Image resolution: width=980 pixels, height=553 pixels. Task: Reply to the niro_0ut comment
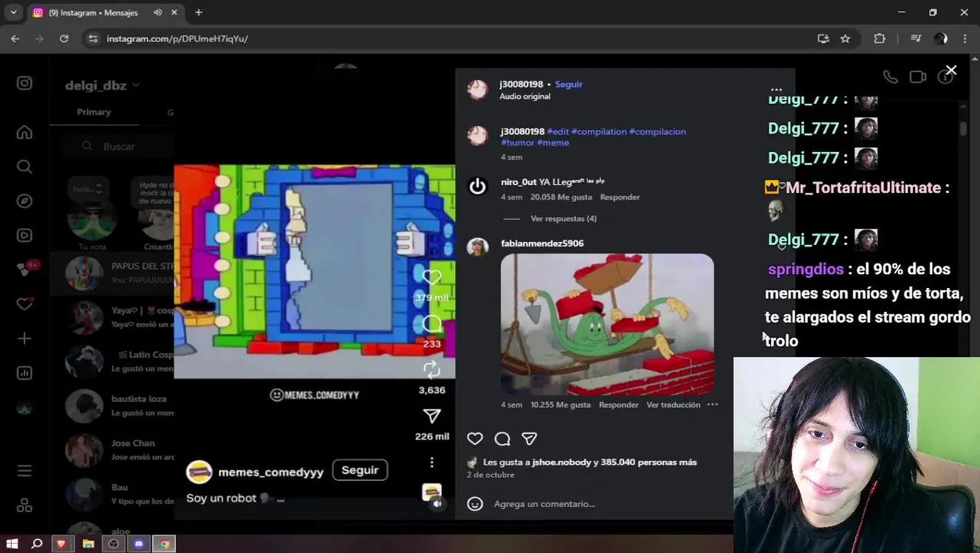(620, 197)
